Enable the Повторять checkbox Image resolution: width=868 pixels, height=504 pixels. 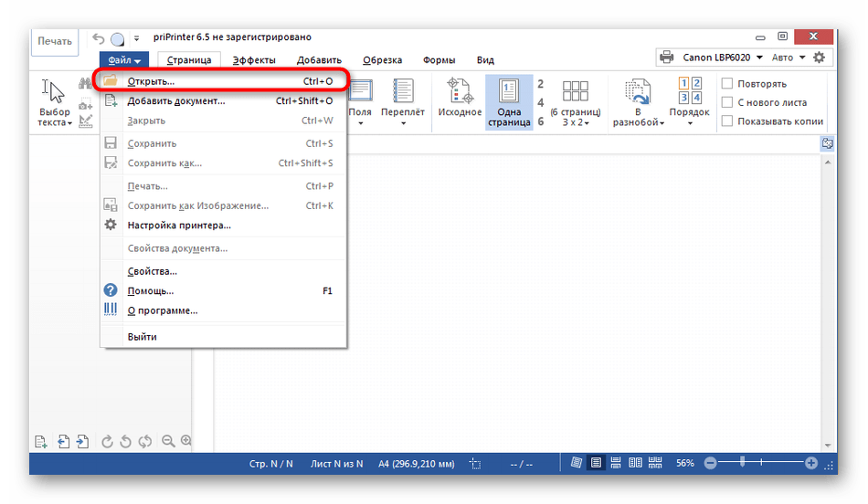pos(727,83)
